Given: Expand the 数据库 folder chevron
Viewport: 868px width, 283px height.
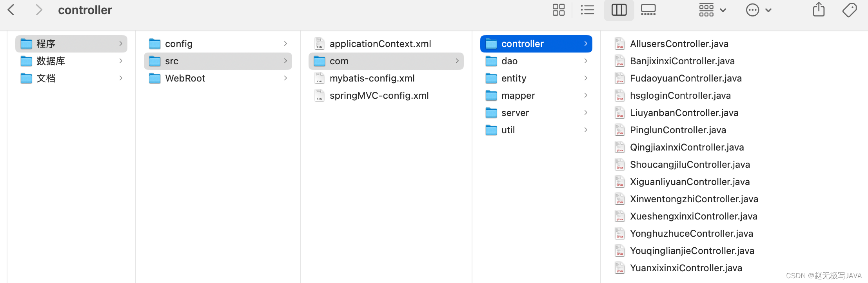Looking at the screenshot, I should point(121,61).
